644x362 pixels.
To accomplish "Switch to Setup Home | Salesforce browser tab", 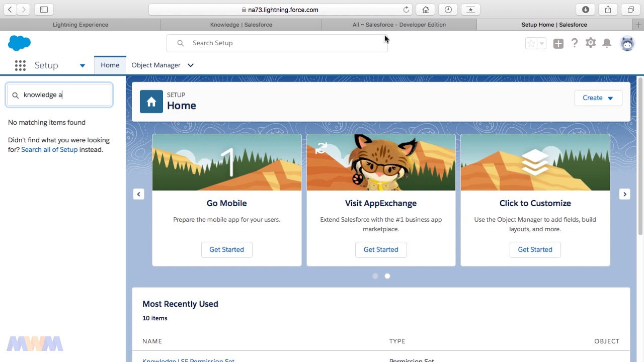I will (x=554, y=25).
